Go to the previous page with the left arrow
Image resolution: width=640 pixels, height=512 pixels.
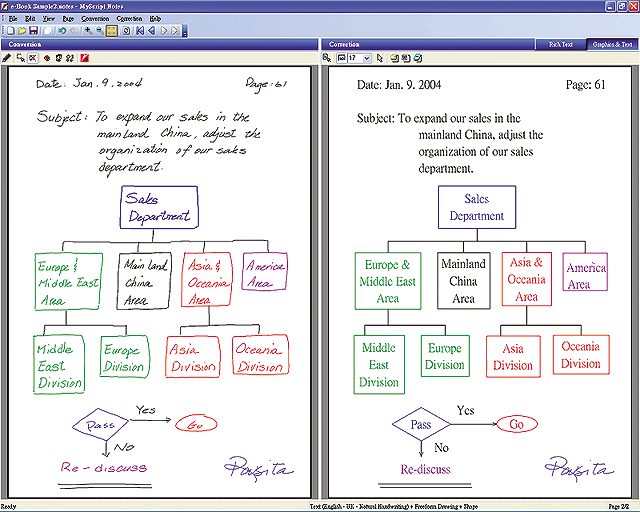pos(152,31)
